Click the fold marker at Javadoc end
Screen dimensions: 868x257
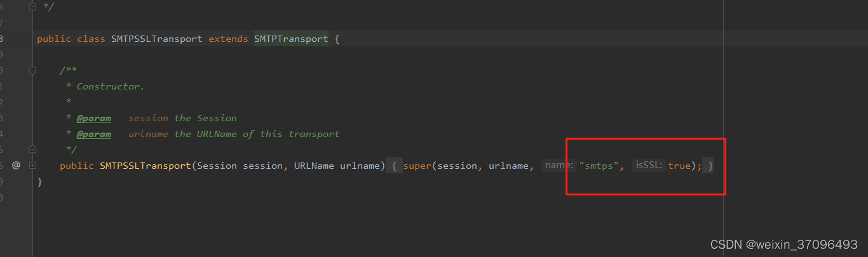click(x=32, y=150)
